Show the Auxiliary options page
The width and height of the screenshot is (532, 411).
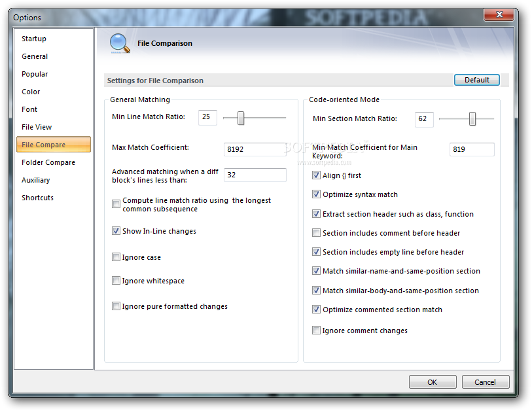pyautogui.click(x=35, y=180)
